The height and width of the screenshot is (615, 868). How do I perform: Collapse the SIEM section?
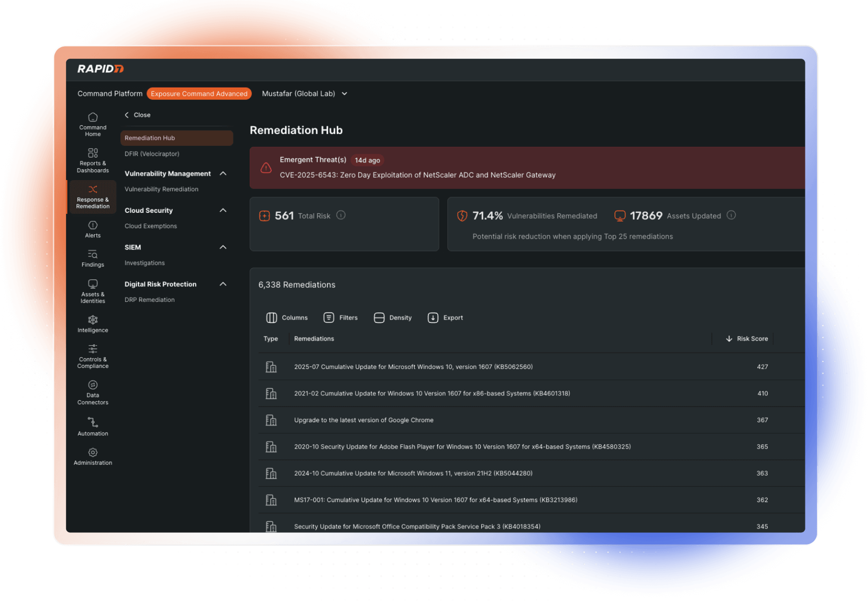coord(223,247)
